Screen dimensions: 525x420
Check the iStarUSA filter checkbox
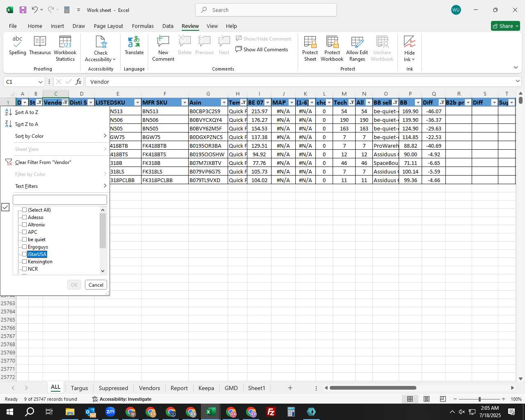(25, 254)
